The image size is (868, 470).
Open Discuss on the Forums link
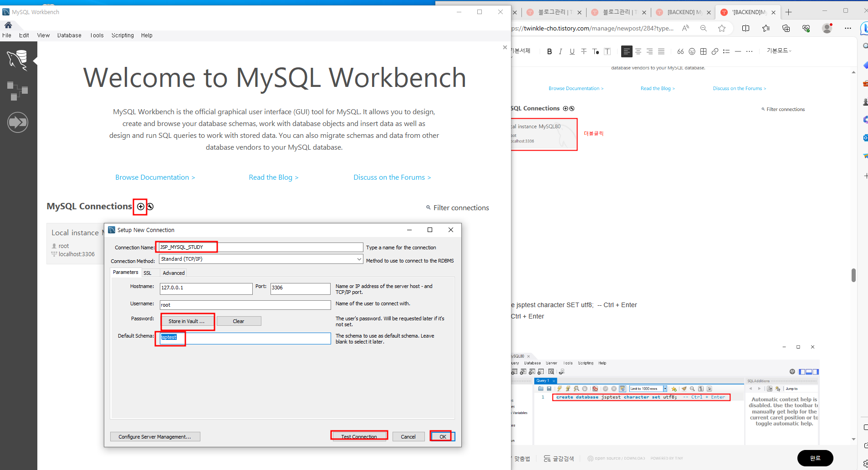(392, 177)
